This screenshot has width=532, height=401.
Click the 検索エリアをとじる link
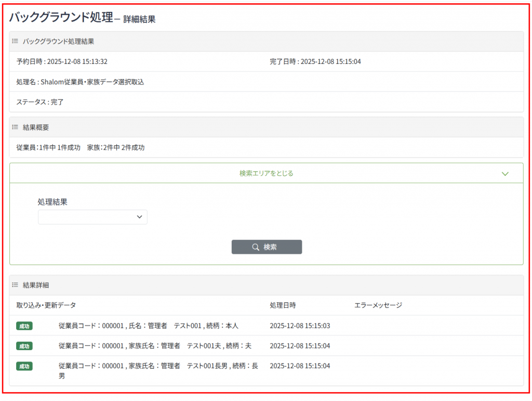(266, 174)
